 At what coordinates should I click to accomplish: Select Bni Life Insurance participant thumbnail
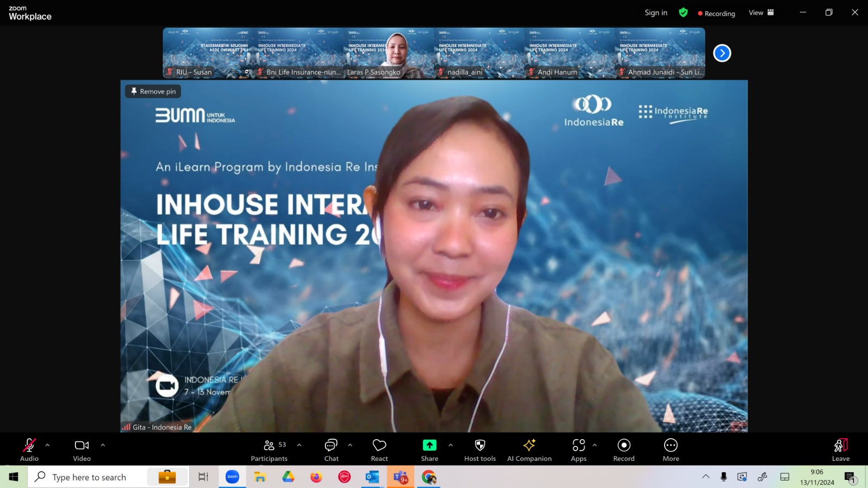pyautogui.click(x=298, y=53)
